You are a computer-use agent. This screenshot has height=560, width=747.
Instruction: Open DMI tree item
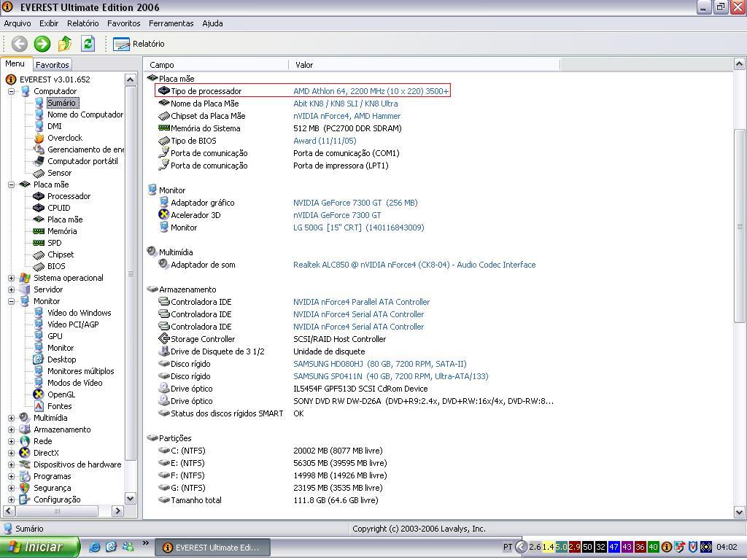click(x=54, y=126)
